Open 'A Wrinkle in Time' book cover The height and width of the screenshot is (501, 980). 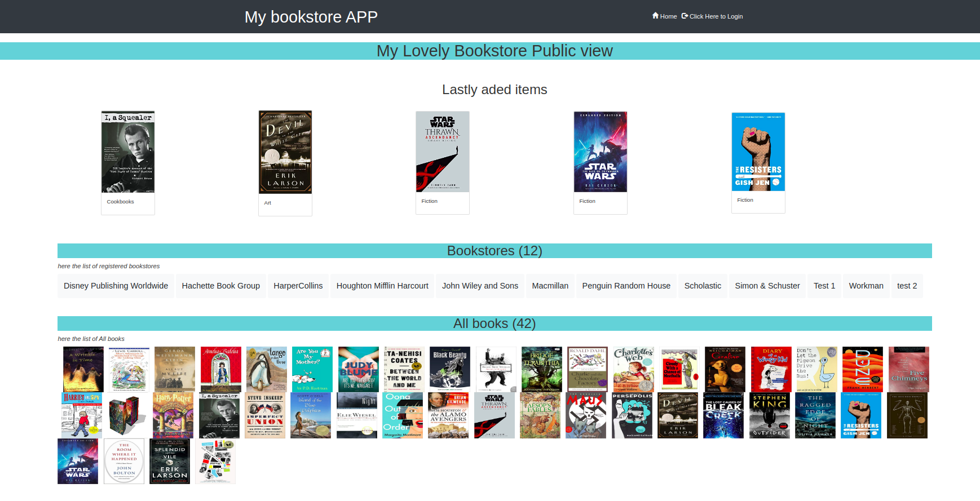(83, 369)
